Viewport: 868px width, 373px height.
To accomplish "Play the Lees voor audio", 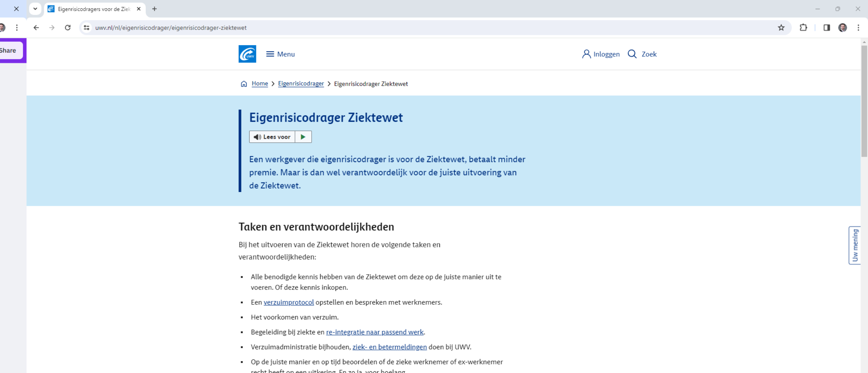I will pyautogui.click(x=303, y=137).
